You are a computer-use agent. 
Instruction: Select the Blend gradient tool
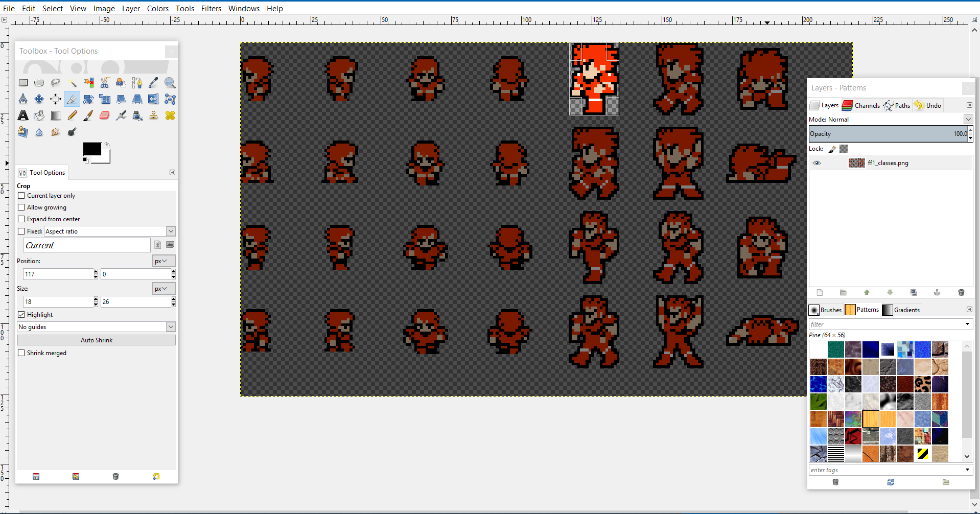[56, 115]
